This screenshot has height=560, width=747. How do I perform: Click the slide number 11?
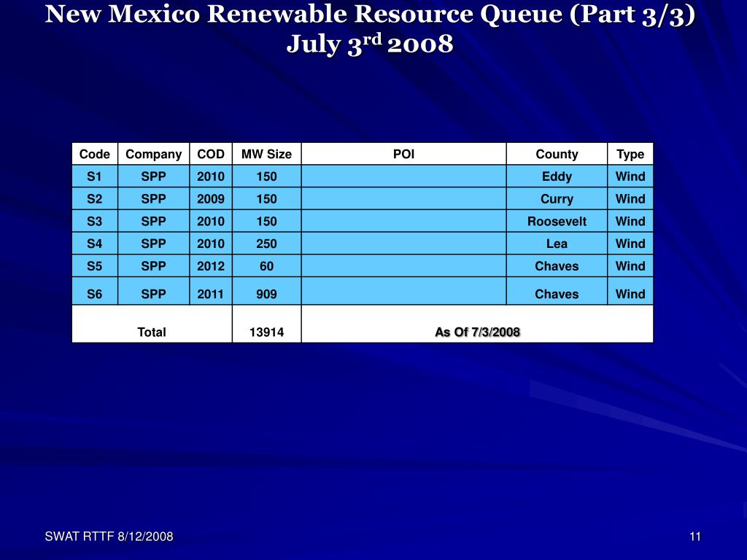click(x=695, y=537)
